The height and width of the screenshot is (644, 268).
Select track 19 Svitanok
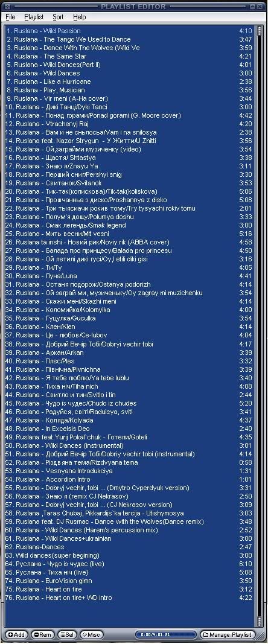[130, 183]
